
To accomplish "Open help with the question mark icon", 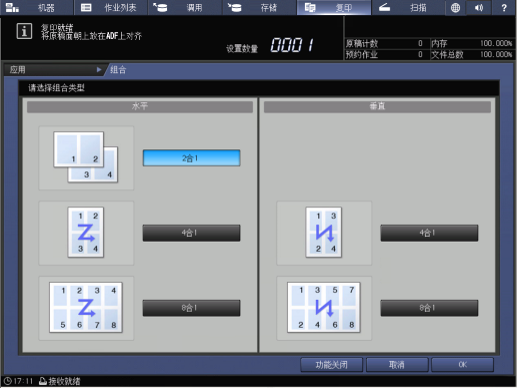I will pyautogui.click(x=504, y=7).
